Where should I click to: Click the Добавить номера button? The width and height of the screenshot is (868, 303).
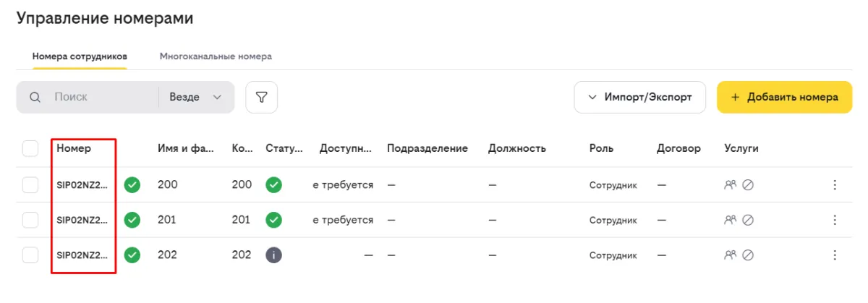785,97
